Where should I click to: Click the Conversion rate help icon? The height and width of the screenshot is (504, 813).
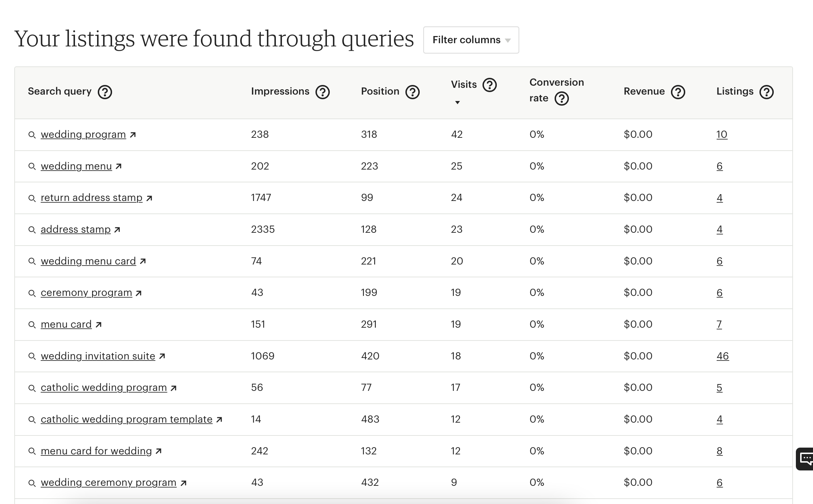click(x=562, y=99)
